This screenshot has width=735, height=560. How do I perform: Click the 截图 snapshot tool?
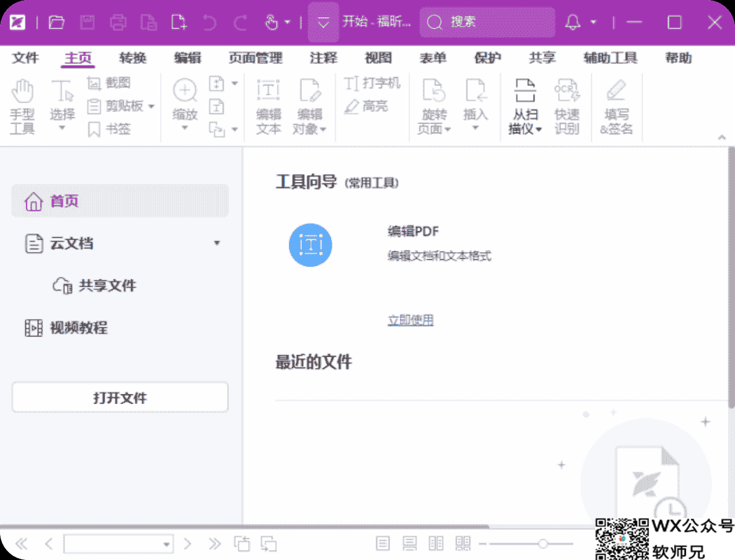pyautogui.click(x=109, y=83)
